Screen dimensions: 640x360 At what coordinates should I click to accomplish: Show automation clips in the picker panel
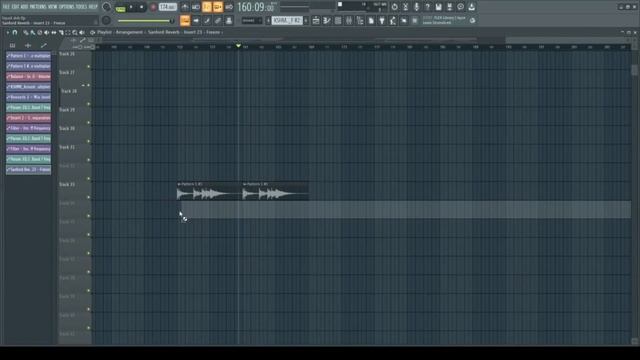pyautogui.click(x=44, y=45)
